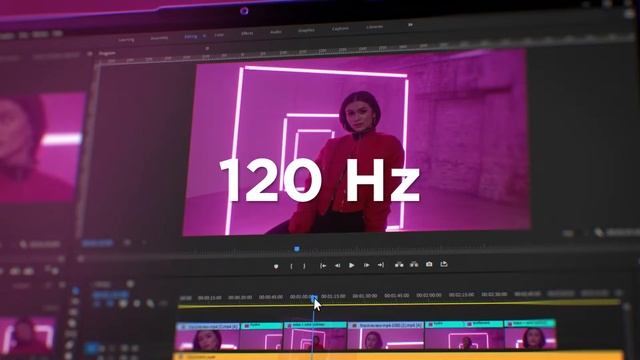Step back one frame
This screenshot has height=360, width=640.
[x=338, y=266]
